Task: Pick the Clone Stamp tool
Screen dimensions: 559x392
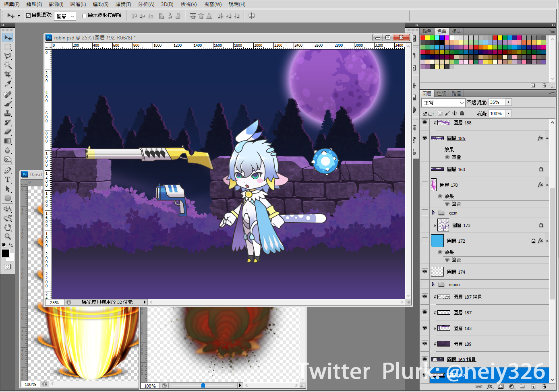Action: tap(8, 113)
